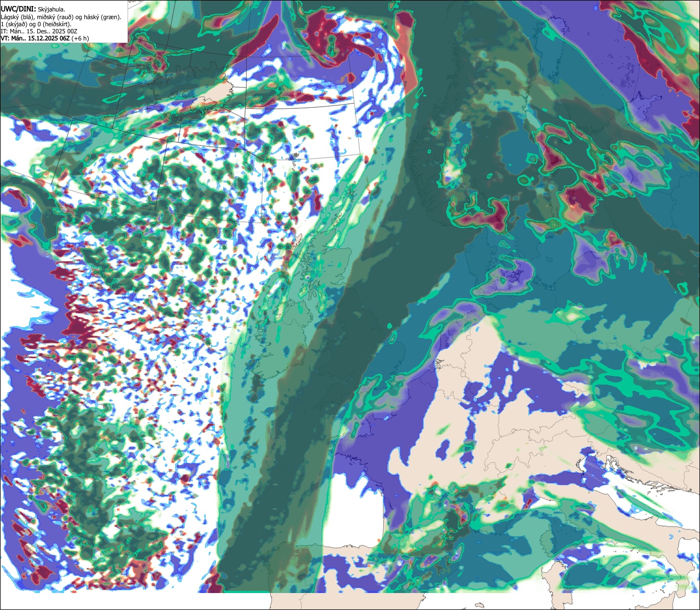Click the 'VT: Mán.. 15.12.2025 06Z (+6 h)' line
The width and height of the screenshot is (700, 610).
45,38
